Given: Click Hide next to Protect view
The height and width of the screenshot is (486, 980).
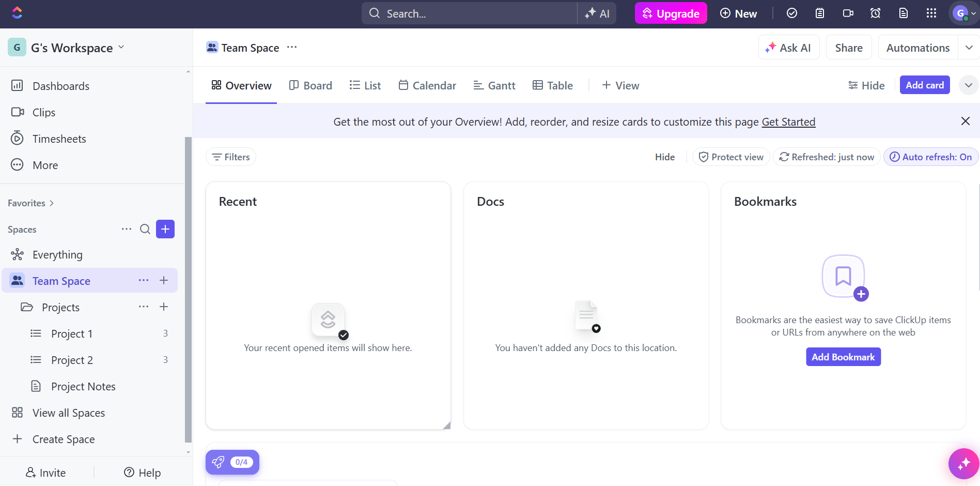Looking at the screenshot, I should click(665, 157).
